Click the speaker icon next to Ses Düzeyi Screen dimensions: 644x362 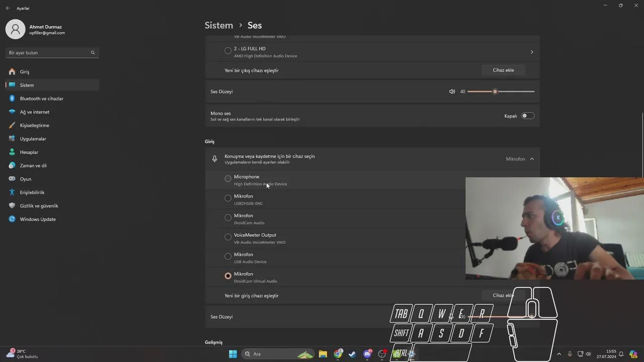click(452, 92)
